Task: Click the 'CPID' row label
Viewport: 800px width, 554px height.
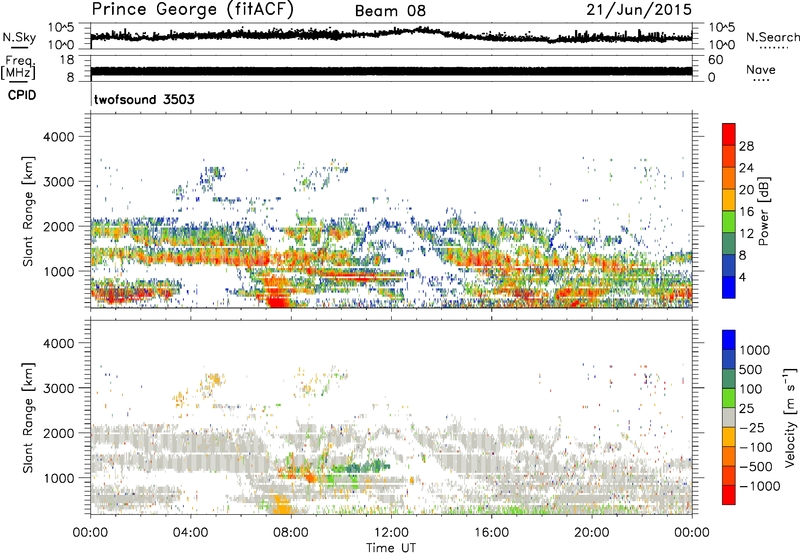Action: coord(22,95)
